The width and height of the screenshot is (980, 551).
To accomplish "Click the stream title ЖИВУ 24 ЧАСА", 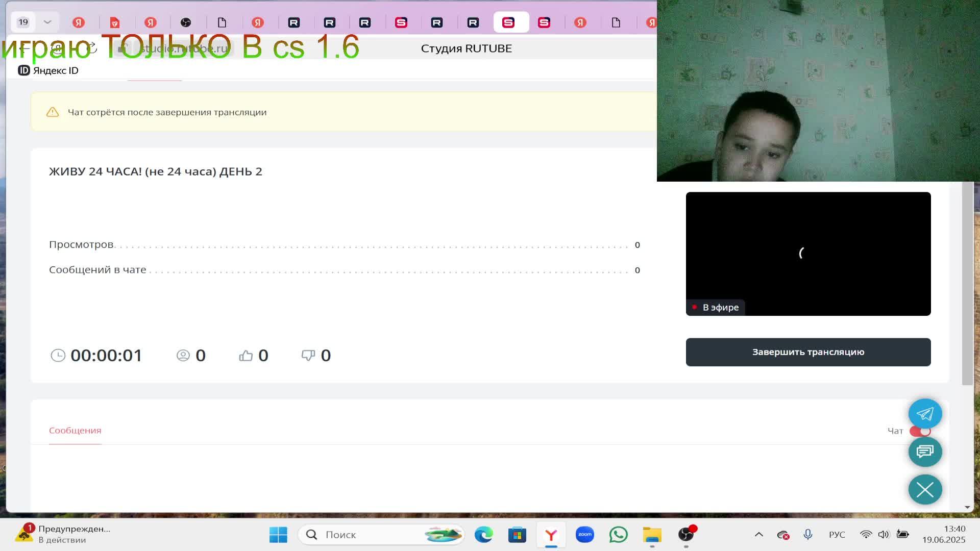I will [156, 171].
